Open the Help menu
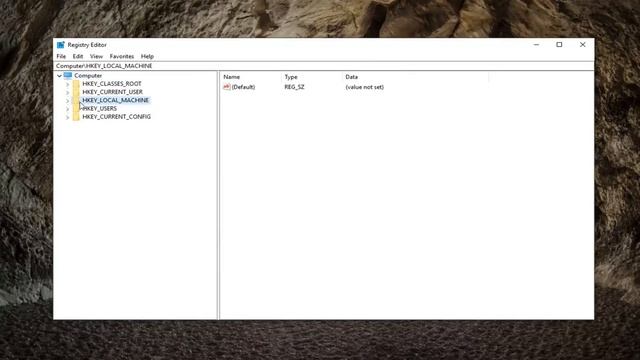Image resolution: width=640 pixels, height=360 pixels. (147, 56)
